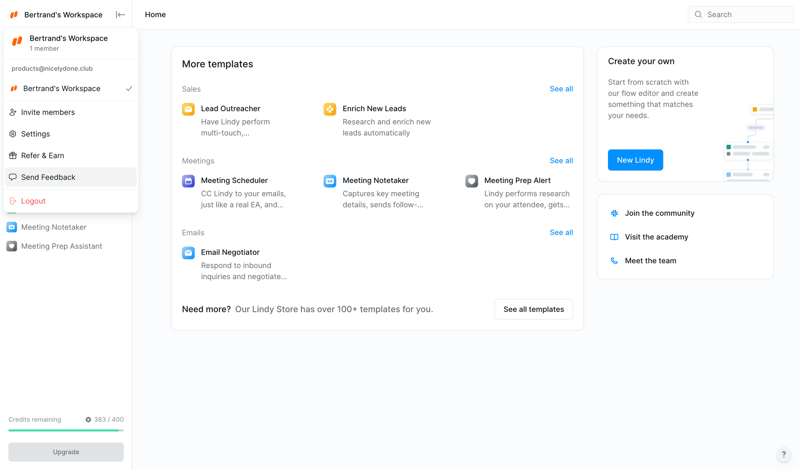Open Bertrand's Workspace dropdown in header

[x=63, y=15]
